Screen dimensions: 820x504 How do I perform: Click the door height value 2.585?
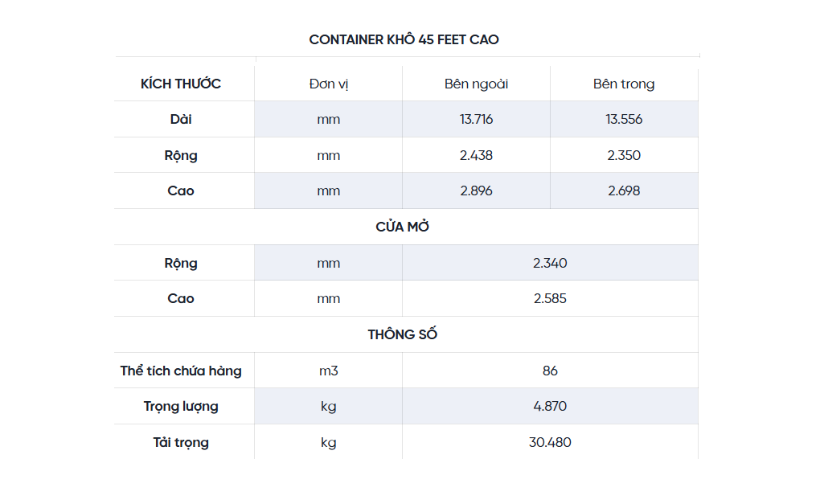coord(550,298)
